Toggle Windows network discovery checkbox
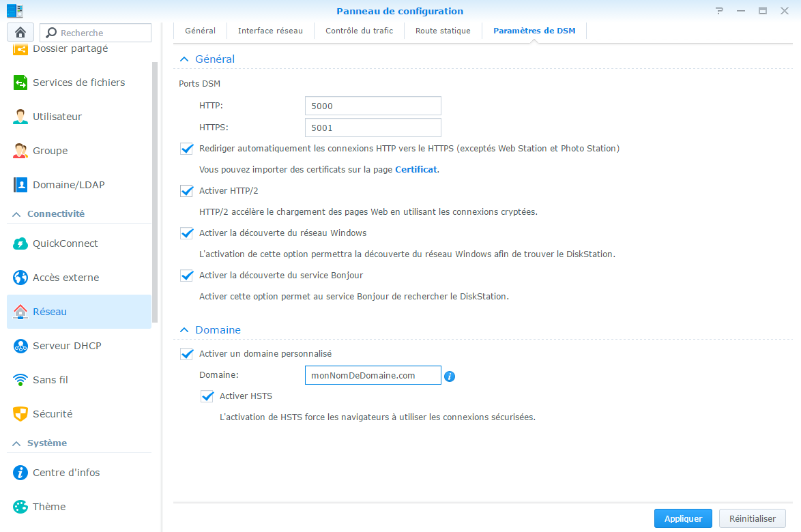 pos(186,233)
